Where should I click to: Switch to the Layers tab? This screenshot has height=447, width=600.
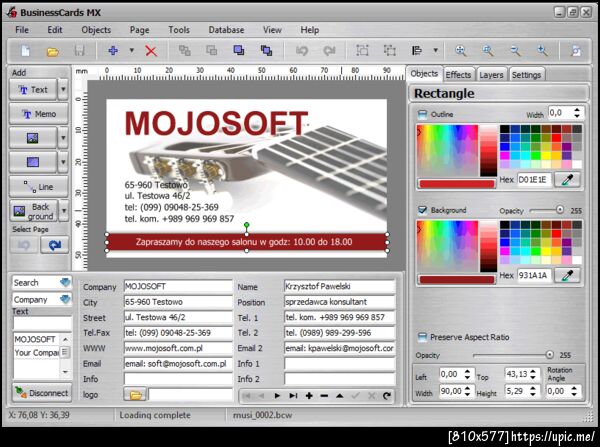(491, 75)
